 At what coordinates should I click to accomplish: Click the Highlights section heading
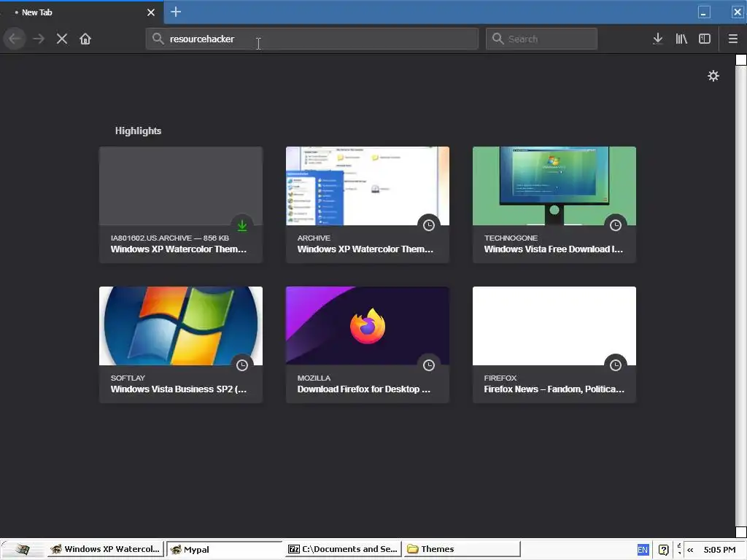138,131
